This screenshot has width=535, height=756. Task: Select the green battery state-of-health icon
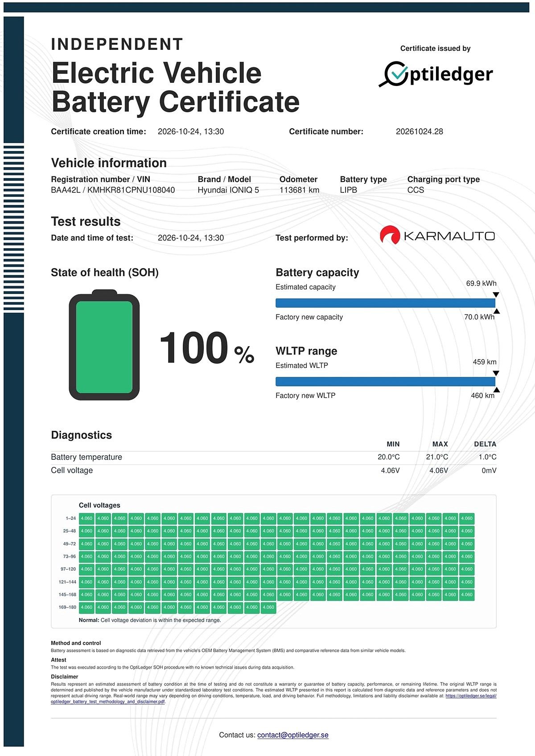coord(104,345)
